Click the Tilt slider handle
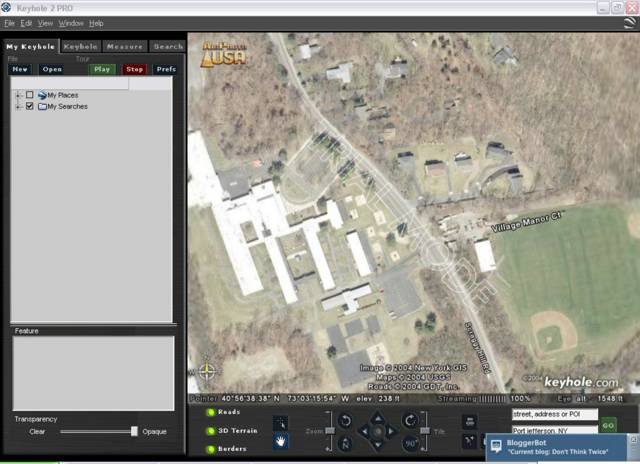The width and height of the screenshot is (640, 464). (425, 431)
